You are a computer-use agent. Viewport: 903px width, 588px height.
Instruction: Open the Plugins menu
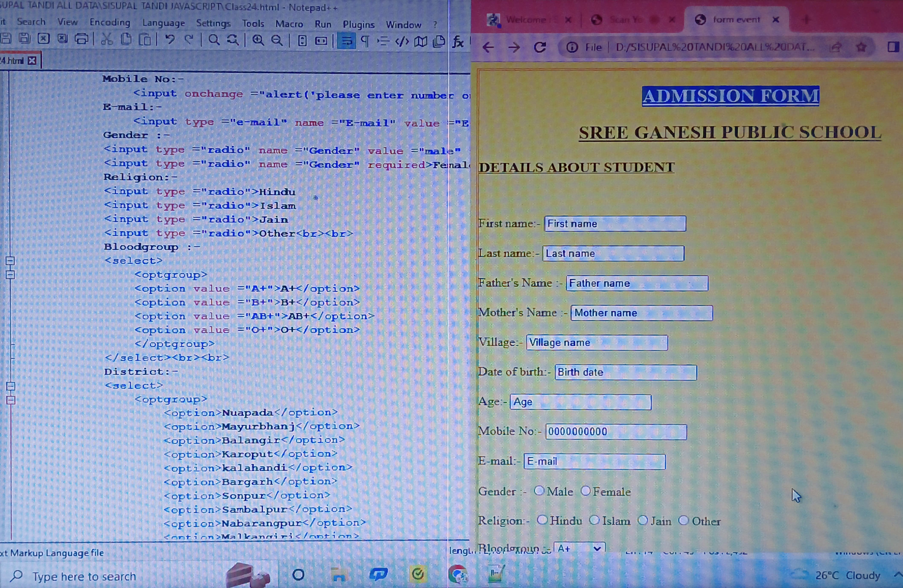(358, 25)
